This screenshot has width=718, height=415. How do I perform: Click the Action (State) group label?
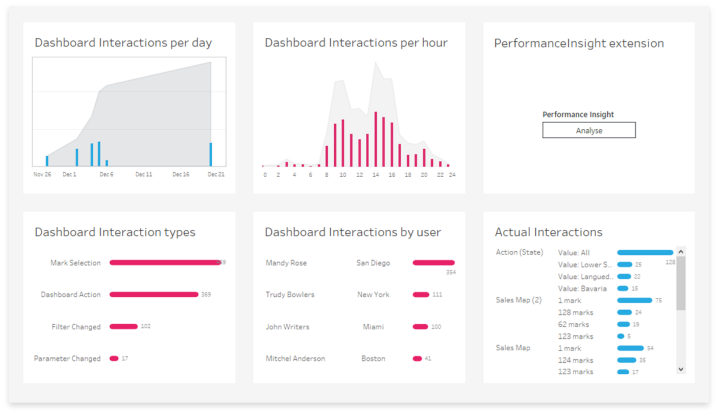[520, 252]
